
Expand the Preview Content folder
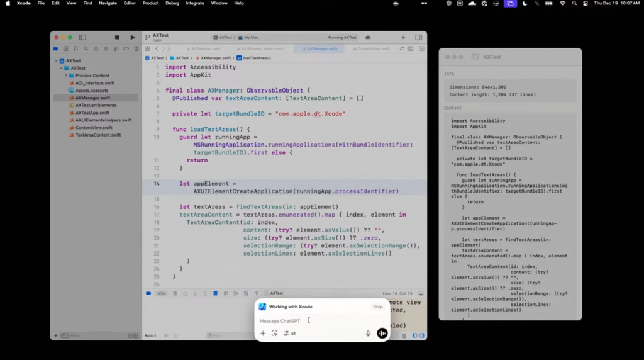(x=65, y=76)
